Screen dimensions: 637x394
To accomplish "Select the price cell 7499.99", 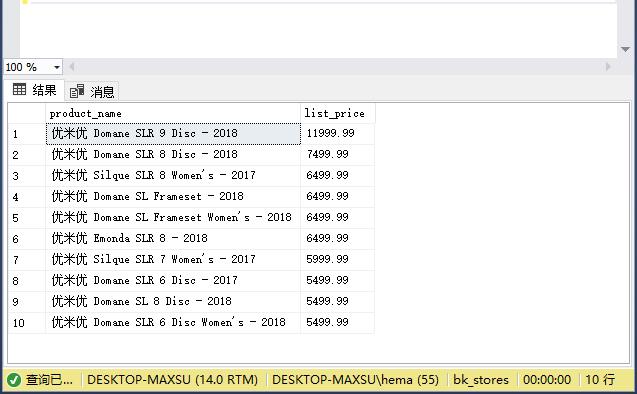I will tap(337, 155).
